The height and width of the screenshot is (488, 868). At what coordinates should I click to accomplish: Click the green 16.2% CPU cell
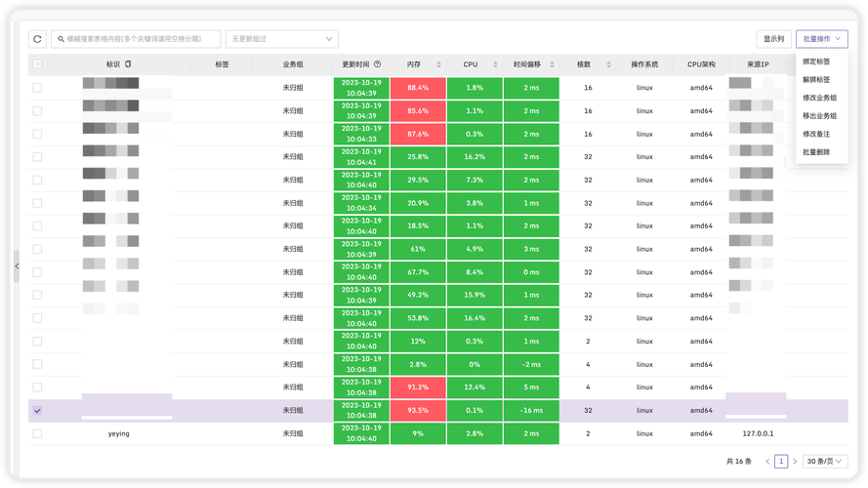(x=475, y=156)
